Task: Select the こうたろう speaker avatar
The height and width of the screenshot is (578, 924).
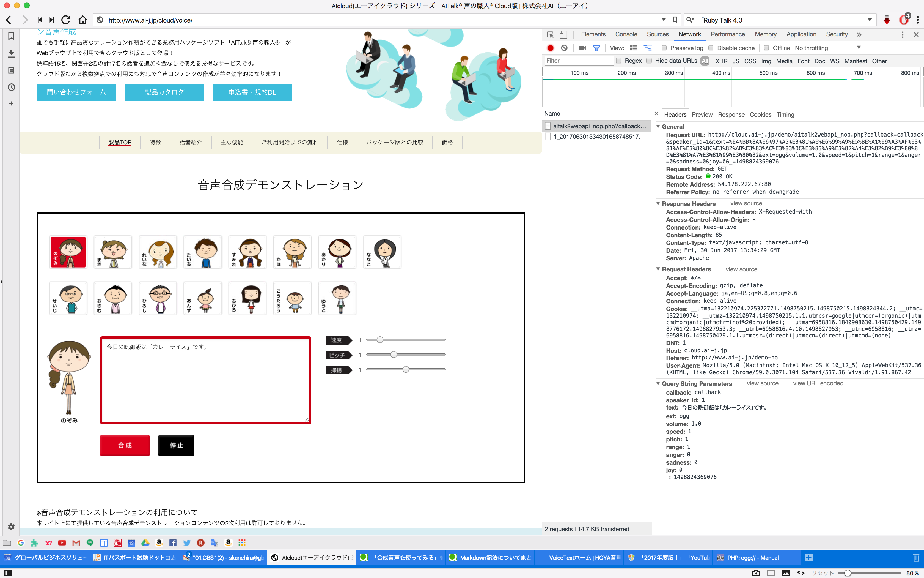Action: 293,298
